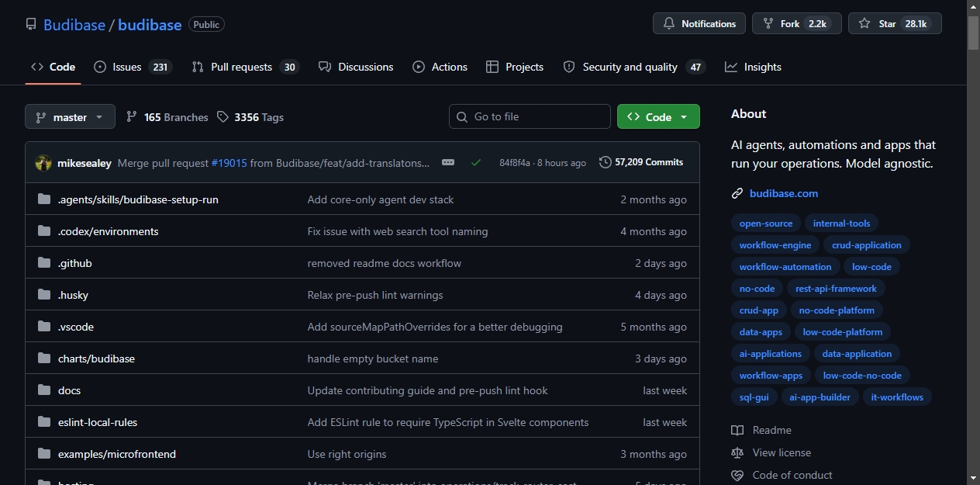Open the Pull requests tab
This screenshot has width=980, height=485.
point(245,67)
